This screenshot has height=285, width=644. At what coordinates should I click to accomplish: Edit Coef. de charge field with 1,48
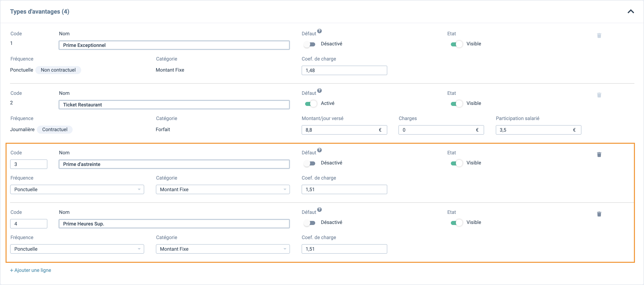click(344, 70)
